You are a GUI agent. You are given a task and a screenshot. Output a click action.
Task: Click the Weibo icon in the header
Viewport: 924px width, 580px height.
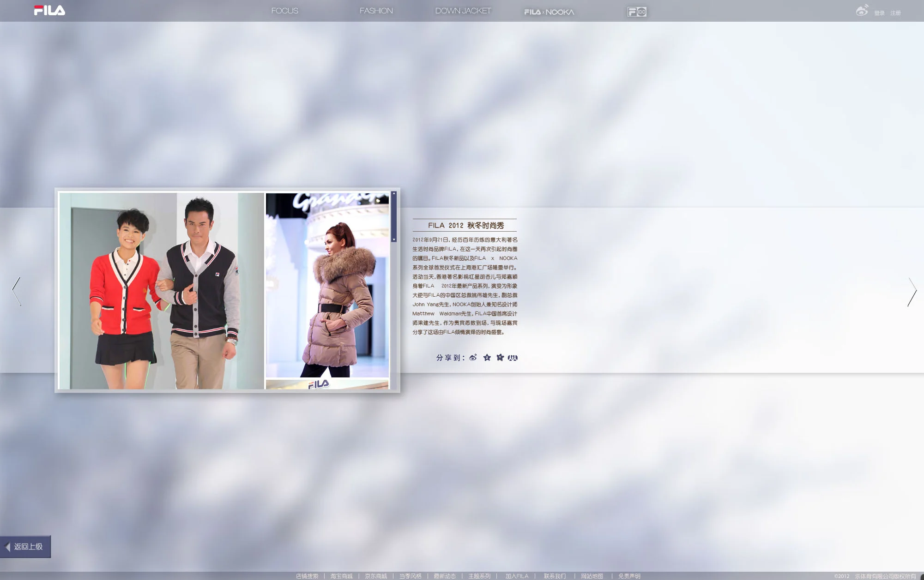[x=862, y=10]
